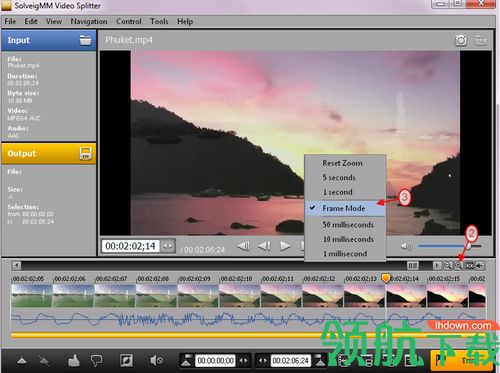
Task: Step back one frame button
Action: [264, 246]
